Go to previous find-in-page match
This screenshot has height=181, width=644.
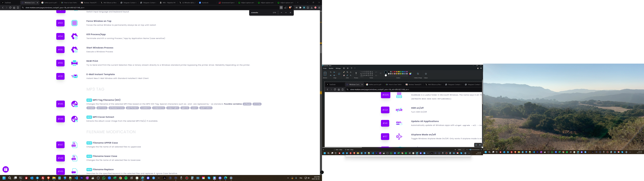point(281,12)
